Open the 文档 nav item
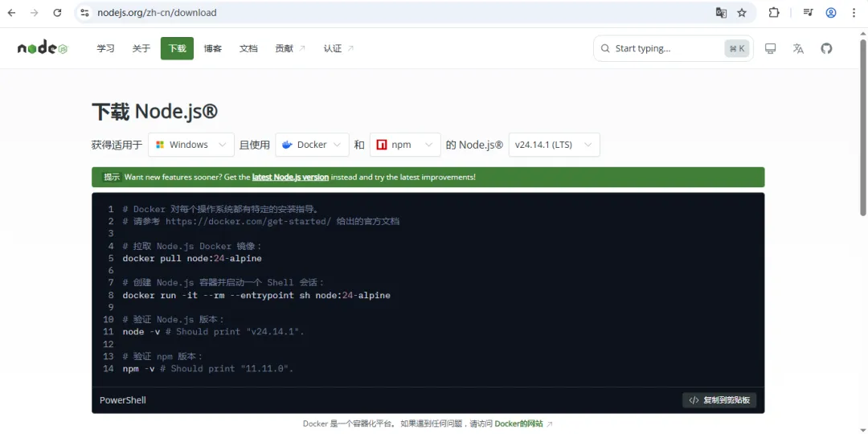The height and width of the screenshot is (434, 868). (248, 49)
